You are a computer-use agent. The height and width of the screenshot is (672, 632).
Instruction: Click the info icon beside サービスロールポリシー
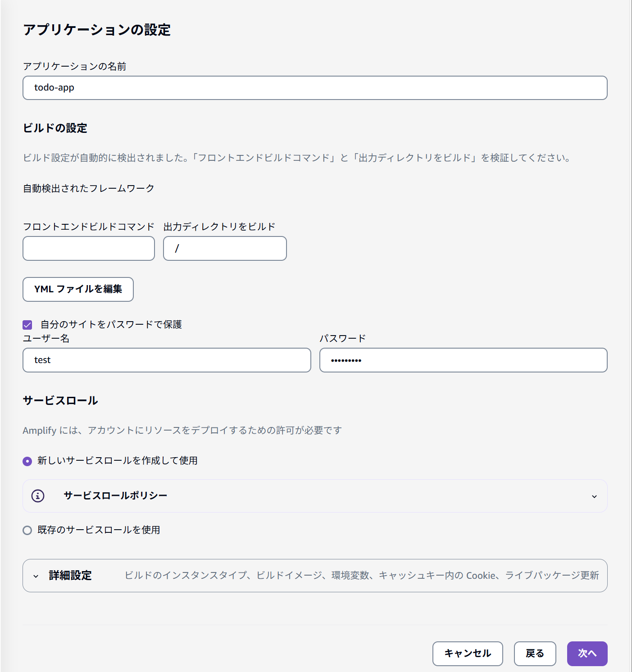click(38, 496)
